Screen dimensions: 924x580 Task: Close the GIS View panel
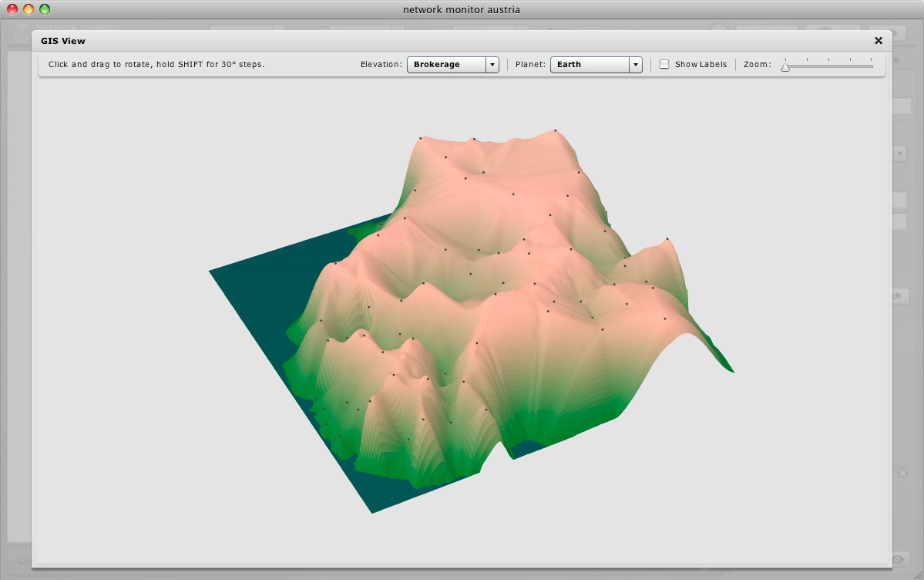878,41
